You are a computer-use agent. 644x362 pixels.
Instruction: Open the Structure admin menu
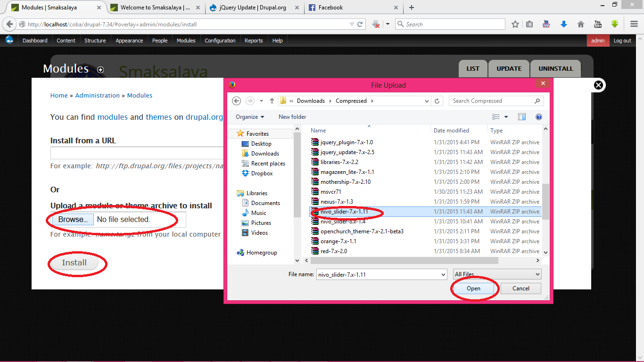[95, 41]
